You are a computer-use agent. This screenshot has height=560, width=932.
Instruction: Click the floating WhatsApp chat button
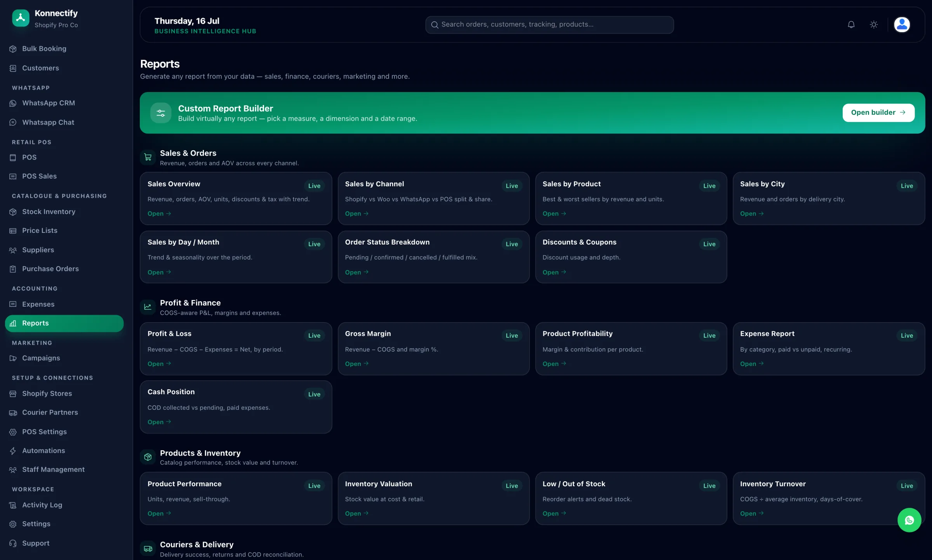(909, 520)
